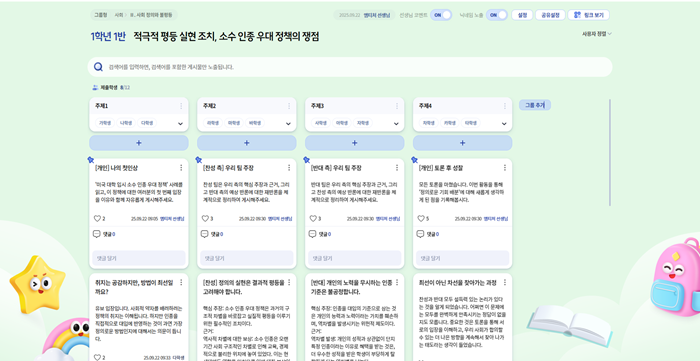Click 사학생 chip in 주제3
This screenshot has height=361, width=700.
[321, 123]
